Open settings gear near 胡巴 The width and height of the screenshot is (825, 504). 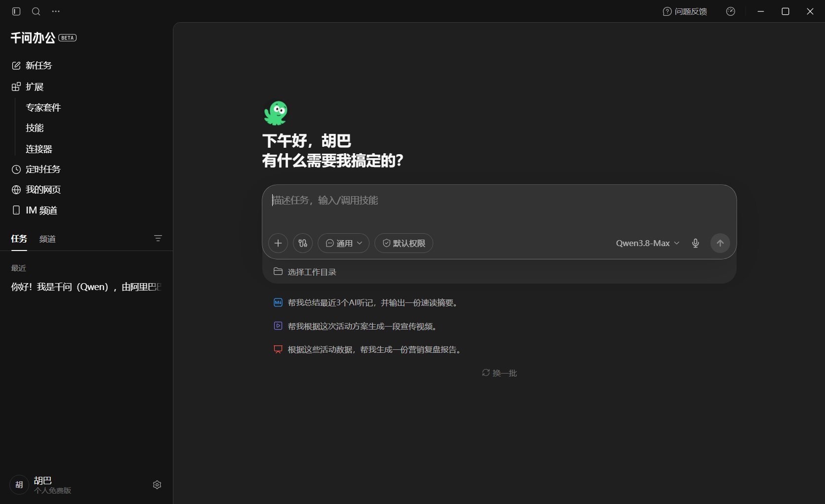[157, 485]
